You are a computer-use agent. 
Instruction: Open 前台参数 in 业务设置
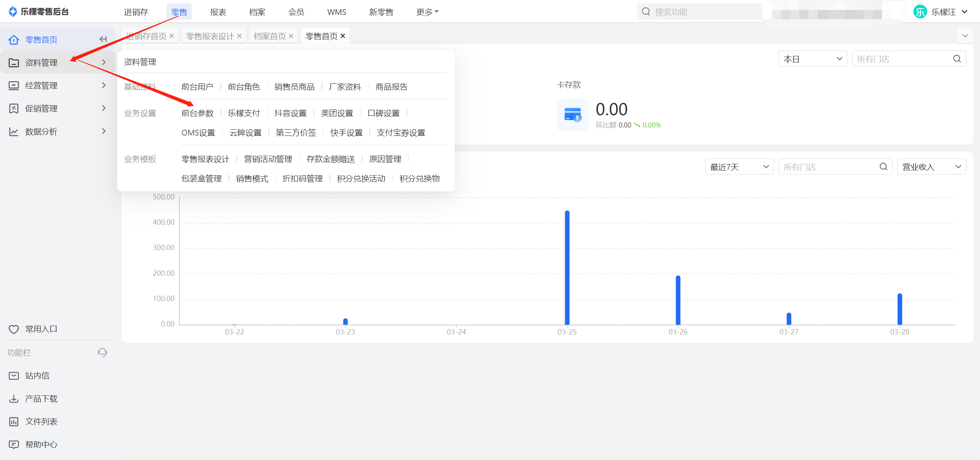tap(198, 113)
